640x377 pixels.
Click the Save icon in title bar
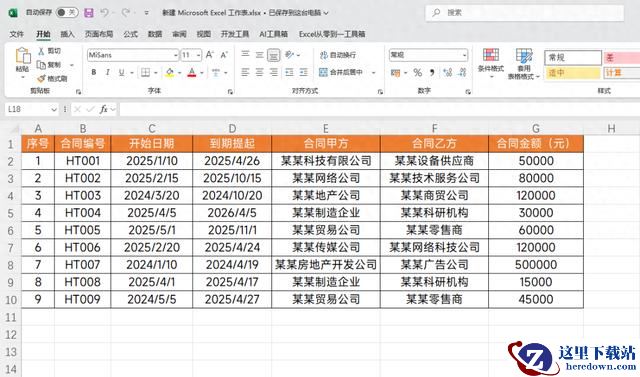pos(89,13)
